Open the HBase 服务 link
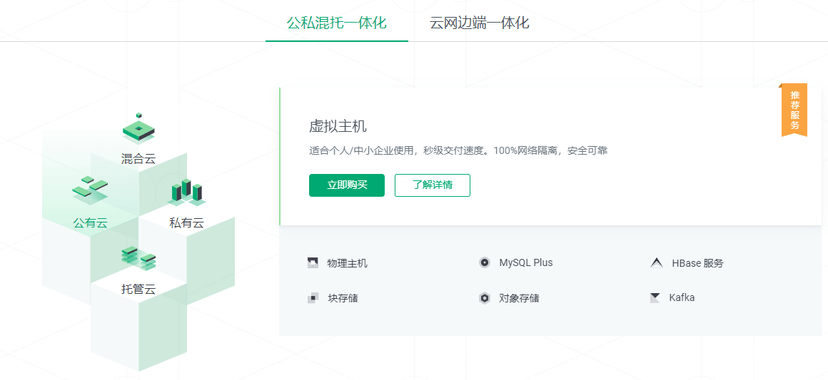Image resolution: width=828 pixels, height=380 pixels. [698, 263]
